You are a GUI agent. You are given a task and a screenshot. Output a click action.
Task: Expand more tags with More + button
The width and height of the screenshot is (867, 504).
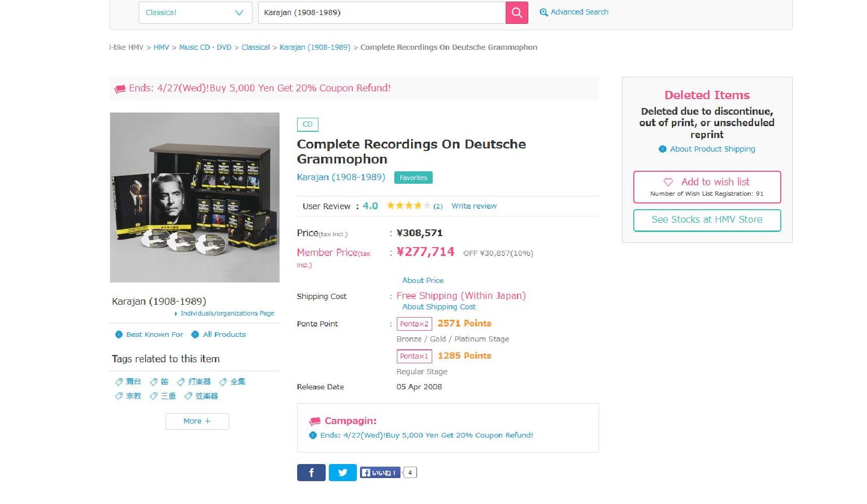click(x=197, y=421)
